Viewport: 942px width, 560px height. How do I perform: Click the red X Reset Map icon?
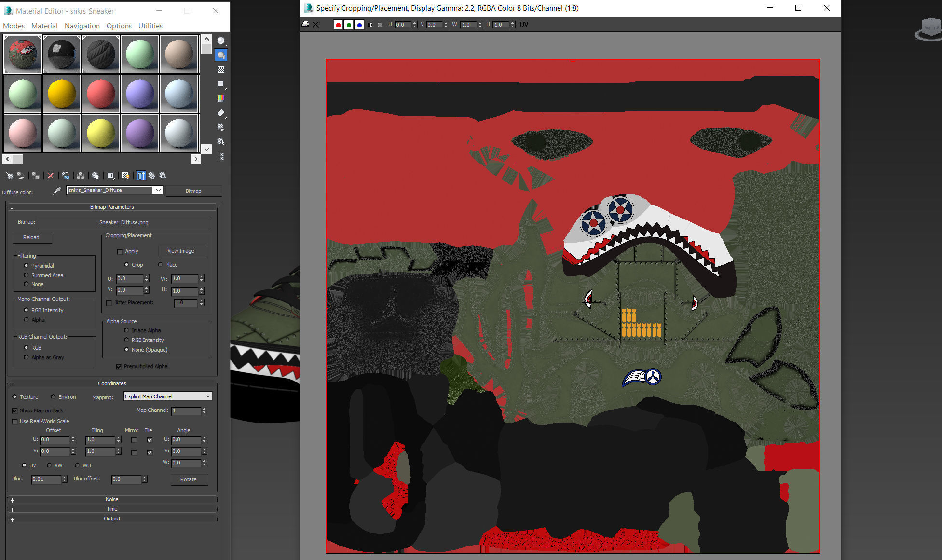click(51, 176)
